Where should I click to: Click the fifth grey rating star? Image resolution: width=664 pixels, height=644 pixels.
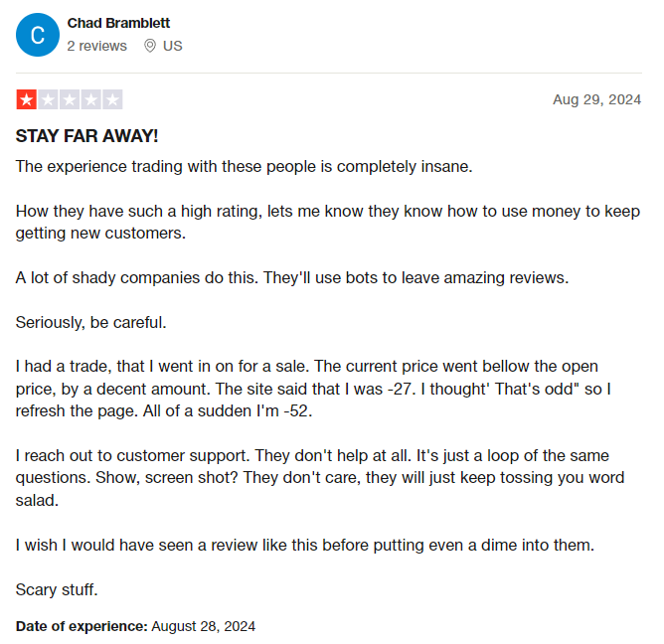(112, 99)
